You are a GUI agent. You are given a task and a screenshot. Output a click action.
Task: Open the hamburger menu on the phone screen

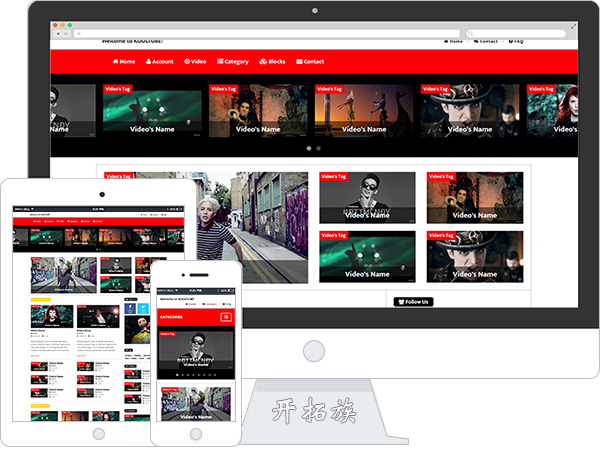tap(226, 317)
